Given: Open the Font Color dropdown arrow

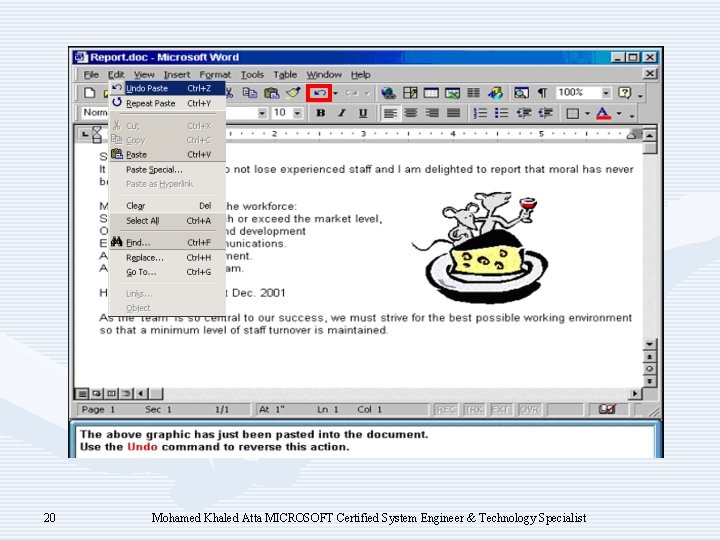Looking at the screenshot, I should pyautogui.click(x=619, y=113).
